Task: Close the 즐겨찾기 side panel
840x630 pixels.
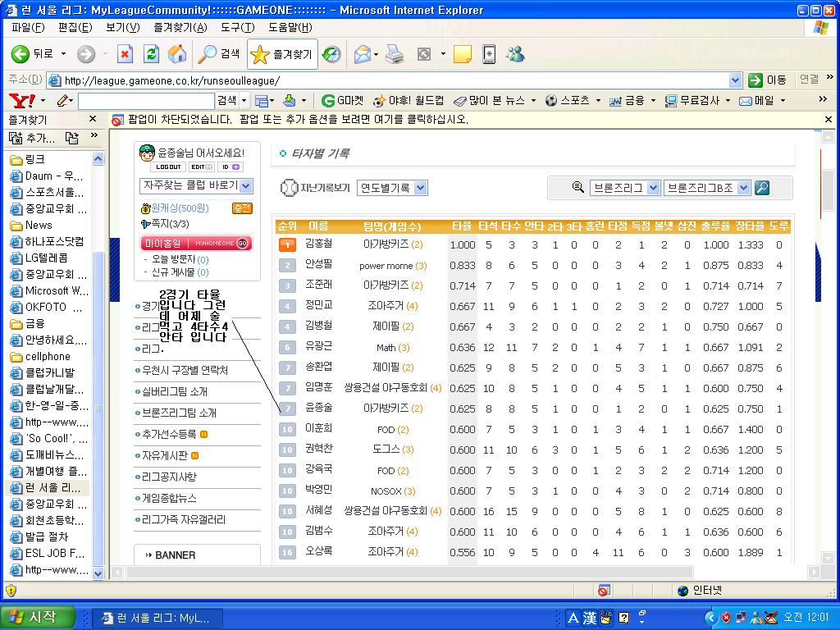Action: 95,120
